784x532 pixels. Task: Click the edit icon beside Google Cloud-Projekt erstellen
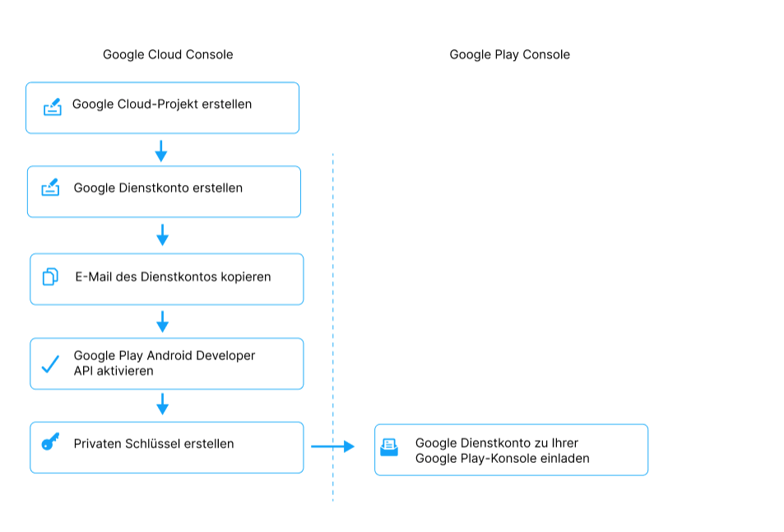coord(53,107)
